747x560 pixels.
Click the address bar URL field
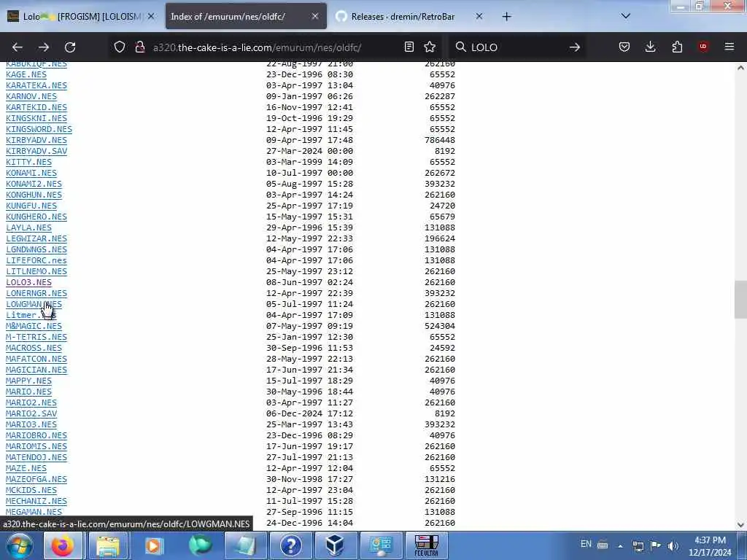click(274, 47)
